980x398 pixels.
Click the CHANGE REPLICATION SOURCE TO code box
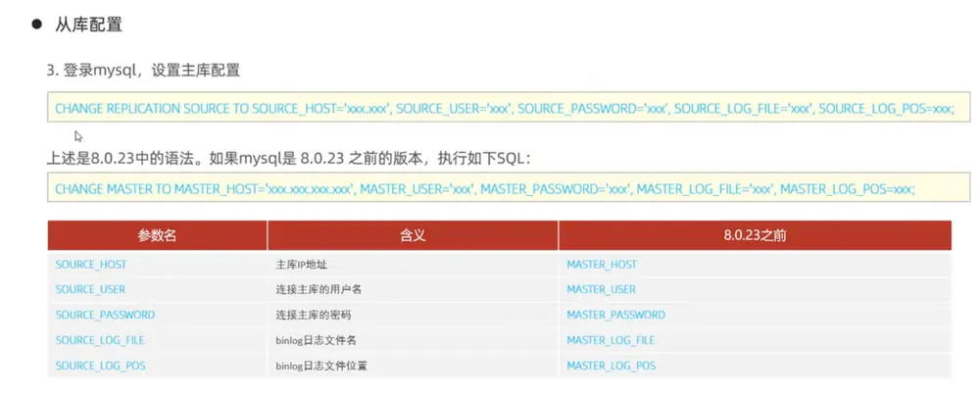click(x=509, y=108)
